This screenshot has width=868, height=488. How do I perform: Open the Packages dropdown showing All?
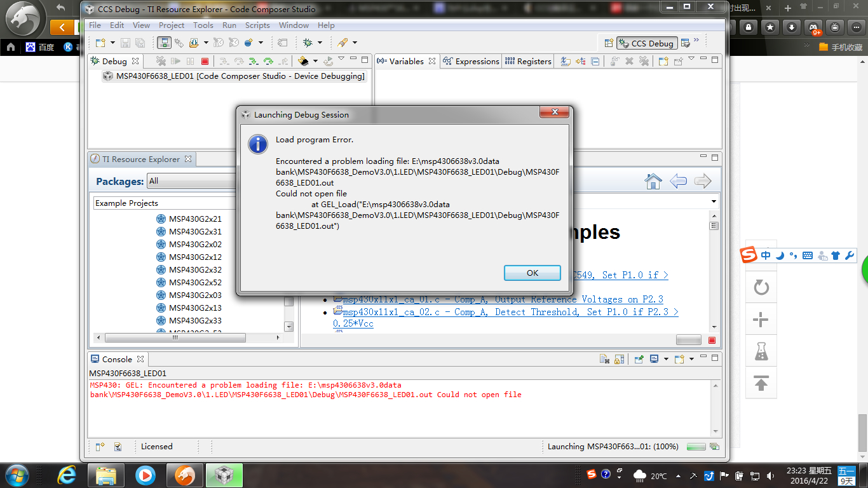pos(192,181)
